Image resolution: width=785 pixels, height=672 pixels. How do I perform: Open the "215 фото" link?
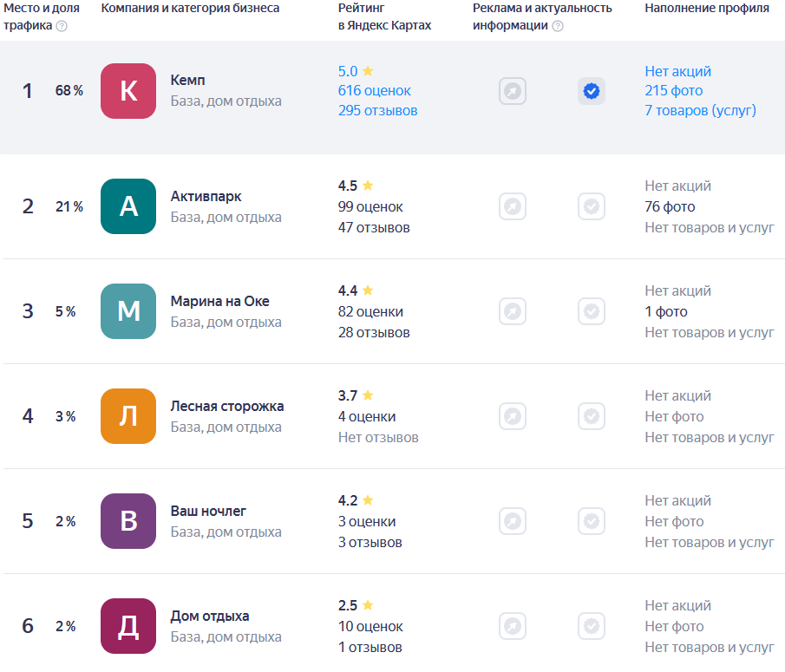pyautogui.click(x=674, y=90)
